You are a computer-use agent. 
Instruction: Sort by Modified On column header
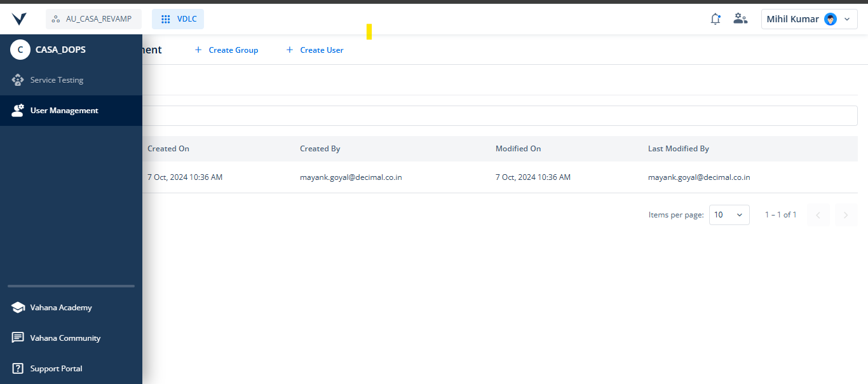click(x=519, y=149)
